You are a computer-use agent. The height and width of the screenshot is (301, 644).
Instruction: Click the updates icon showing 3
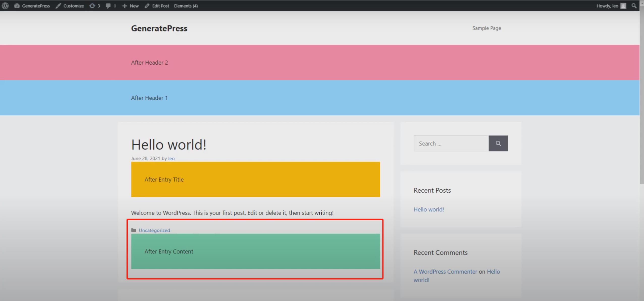(92, 6)
